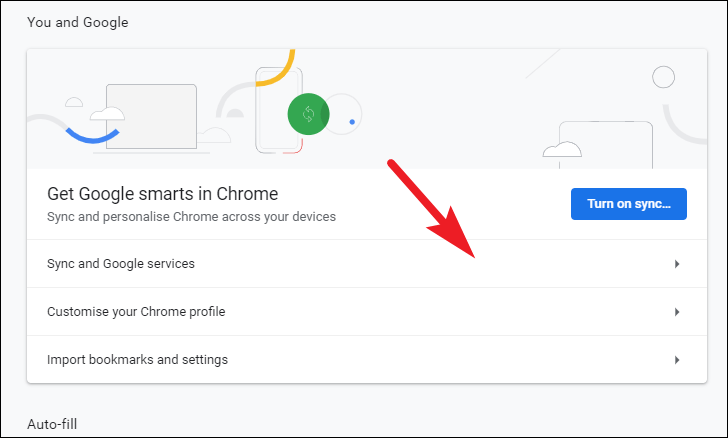Click the Turn on sync button
Image resolution: width=728 pixels, height=438 pixels.
[629, 204]
